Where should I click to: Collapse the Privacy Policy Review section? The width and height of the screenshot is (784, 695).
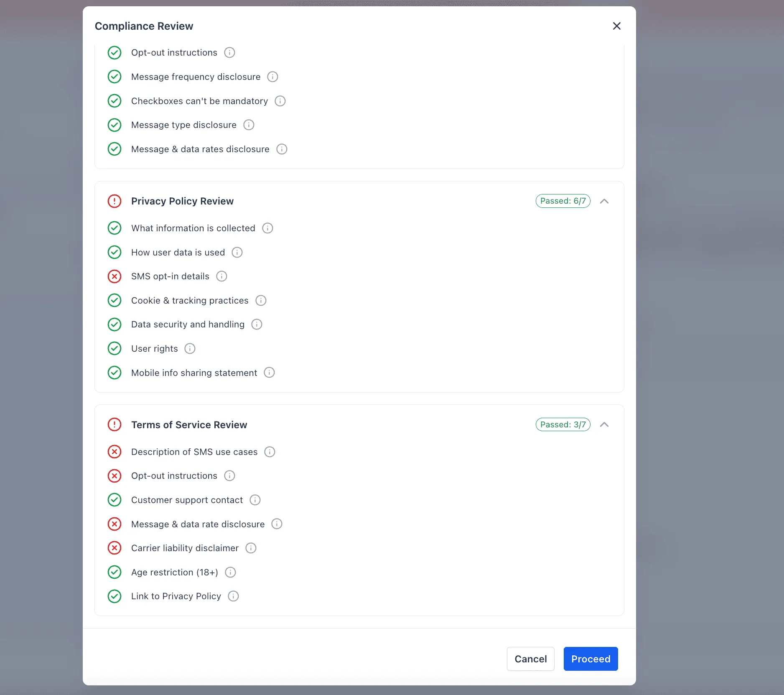pos(604,201)
